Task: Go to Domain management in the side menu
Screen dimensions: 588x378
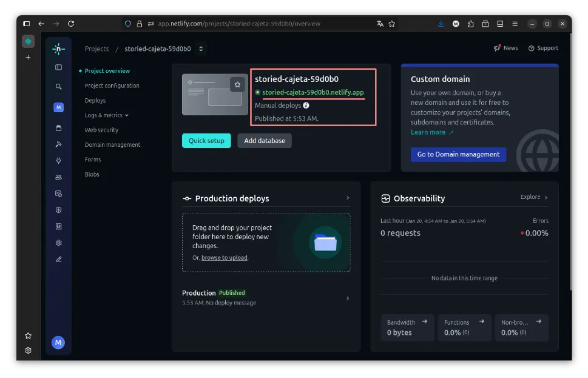Action: pos(112,145)
